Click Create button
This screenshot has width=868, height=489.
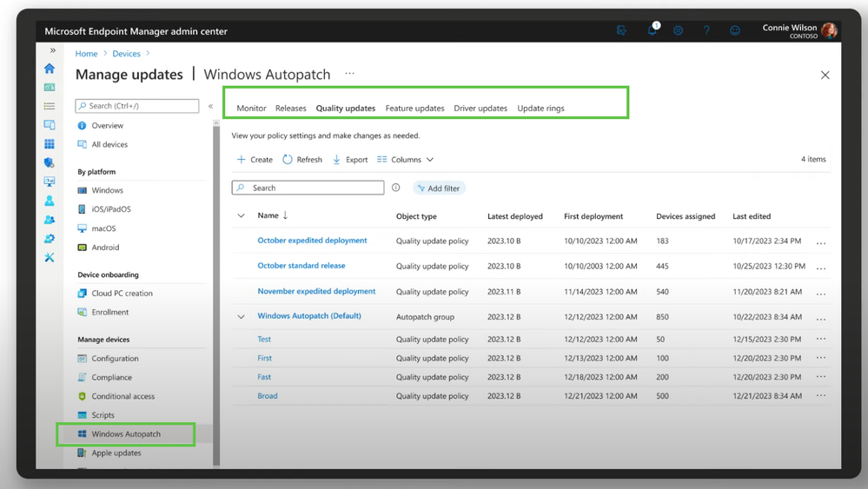255,159
